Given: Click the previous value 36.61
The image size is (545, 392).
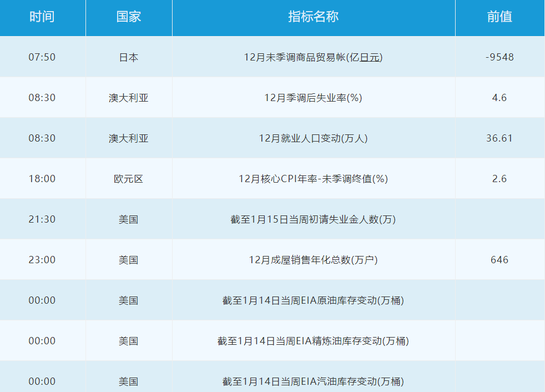Looking at the screenshot, I should [x=499, y=138].
